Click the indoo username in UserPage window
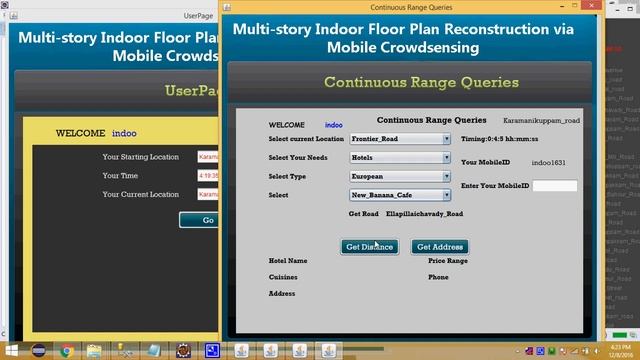640x360 pixels. coord(124,133)
